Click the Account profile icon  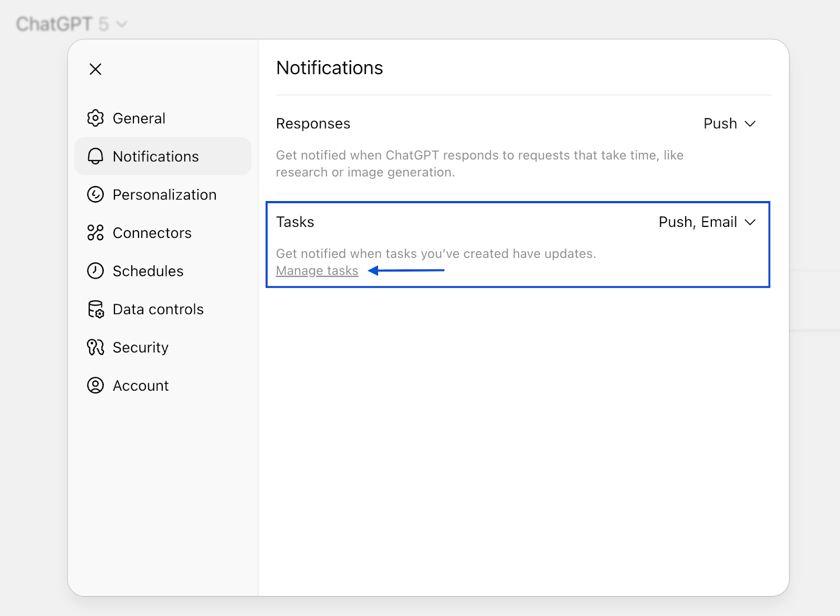[96, 385]
